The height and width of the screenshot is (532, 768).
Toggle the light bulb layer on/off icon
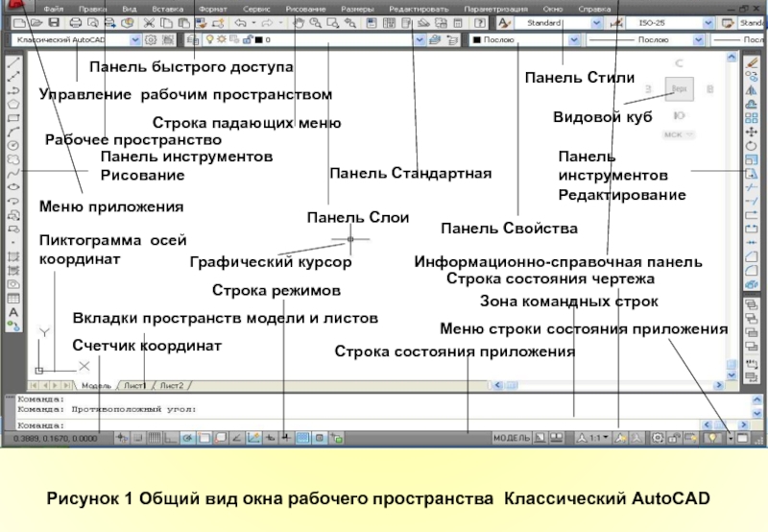pyautogui.click(x=208, y=41)
